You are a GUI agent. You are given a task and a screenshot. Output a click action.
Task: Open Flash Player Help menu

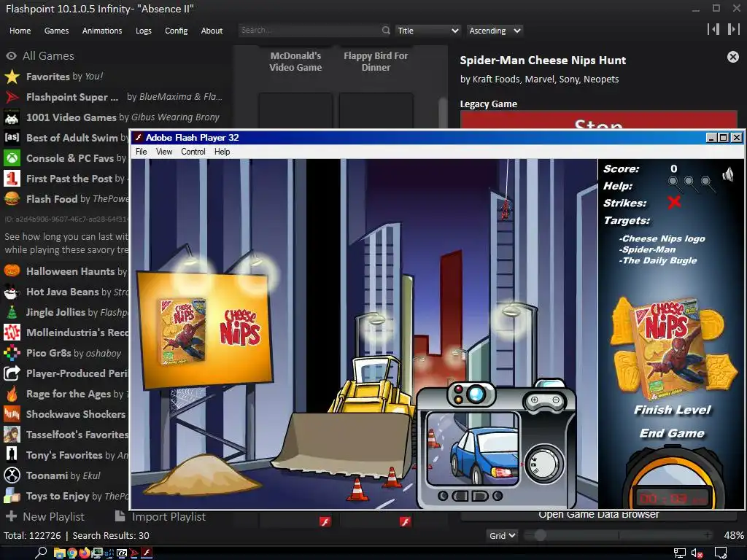click(222, 152)
